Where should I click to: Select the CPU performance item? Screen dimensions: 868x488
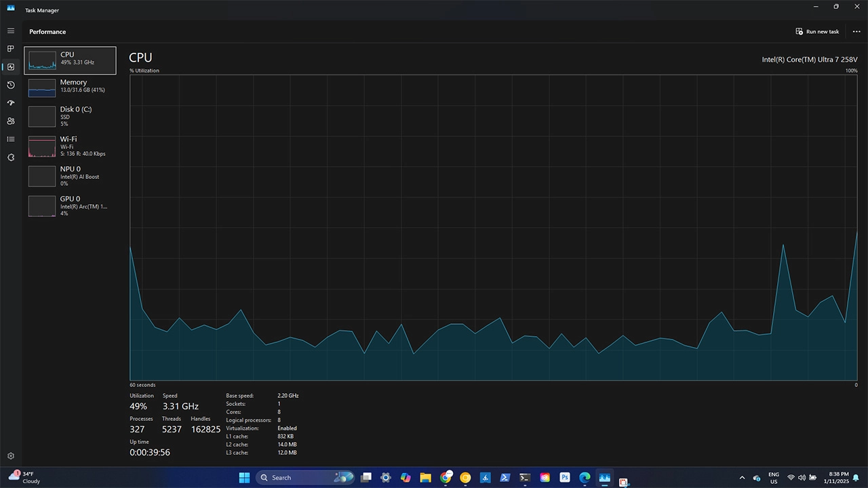click(70, 60)
